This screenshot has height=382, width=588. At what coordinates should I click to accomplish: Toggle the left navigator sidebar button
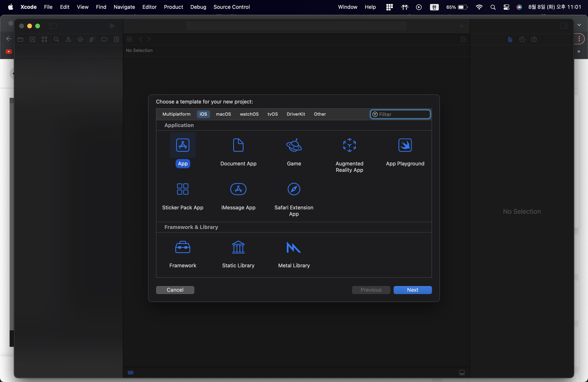click(x=53, y=26)
